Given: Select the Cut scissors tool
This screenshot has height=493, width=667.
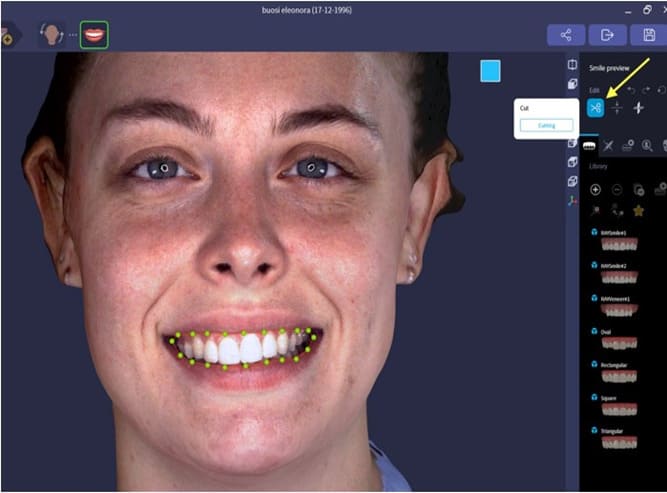Looking at the screenshot, I should pyautogui.click(x=595, y=108).
